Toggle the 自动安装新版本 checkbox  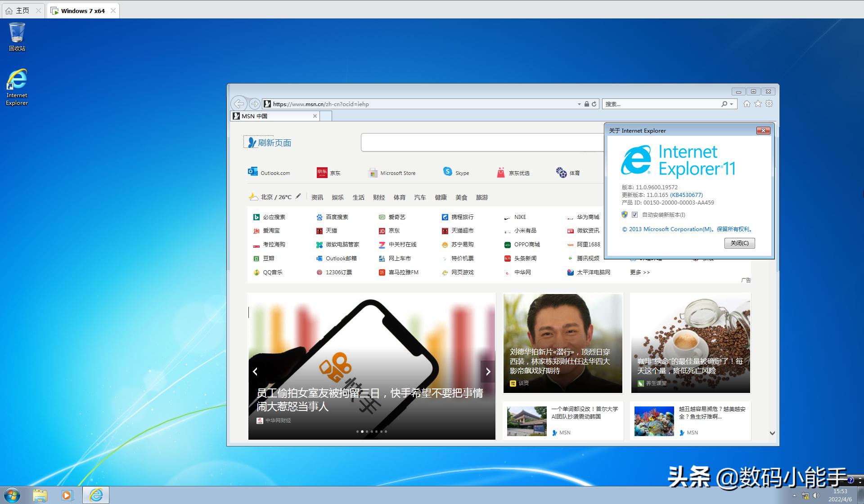click(634, 215)
